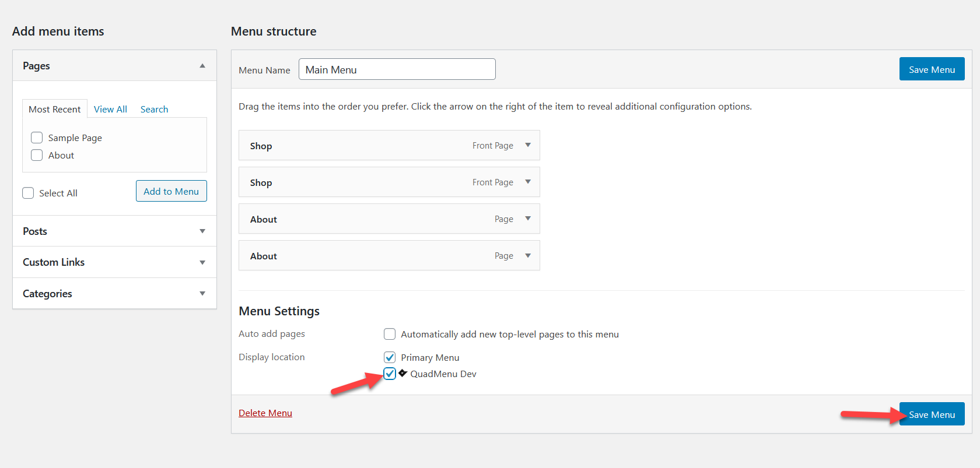
Task: Click the Display location label
Action: [x=272, y=357]
